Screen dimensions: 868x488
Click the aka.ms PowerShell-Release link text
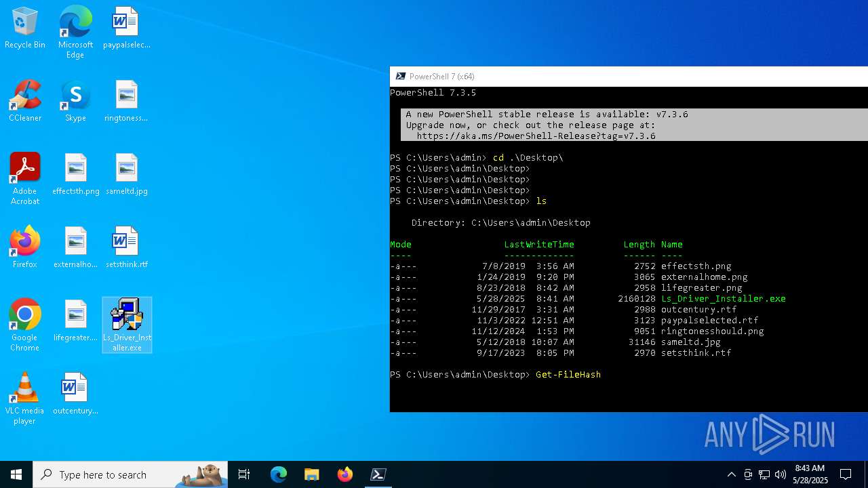536,136
